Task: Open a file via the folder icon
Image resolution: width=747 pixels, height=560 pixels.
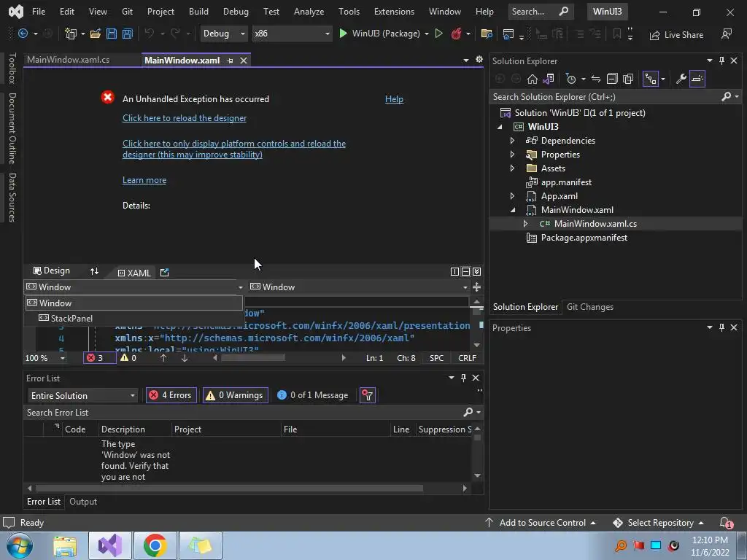Action: pyautogui.click(x=96, y=34)
